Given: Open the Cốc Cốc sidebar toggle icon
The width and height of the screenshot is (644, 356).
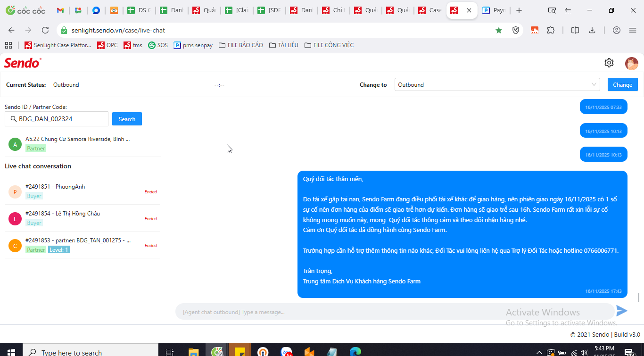Looking at the screenshot, I should pyautogui.click(x=568, y=10).
